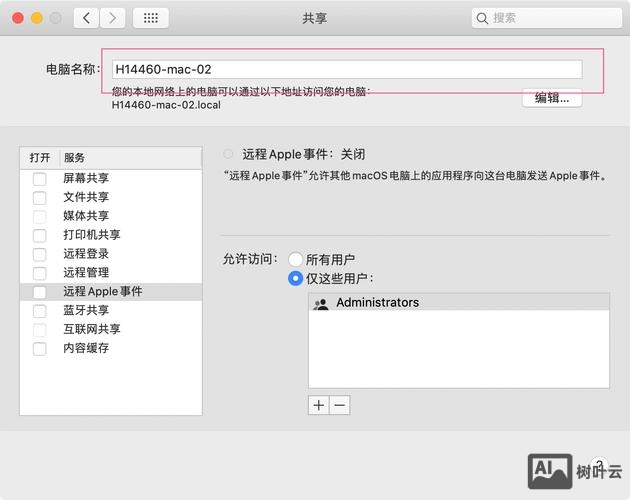Screen dimensions: 630x500
Task: Click the yellow minimize window button
Action: (37, 18)
